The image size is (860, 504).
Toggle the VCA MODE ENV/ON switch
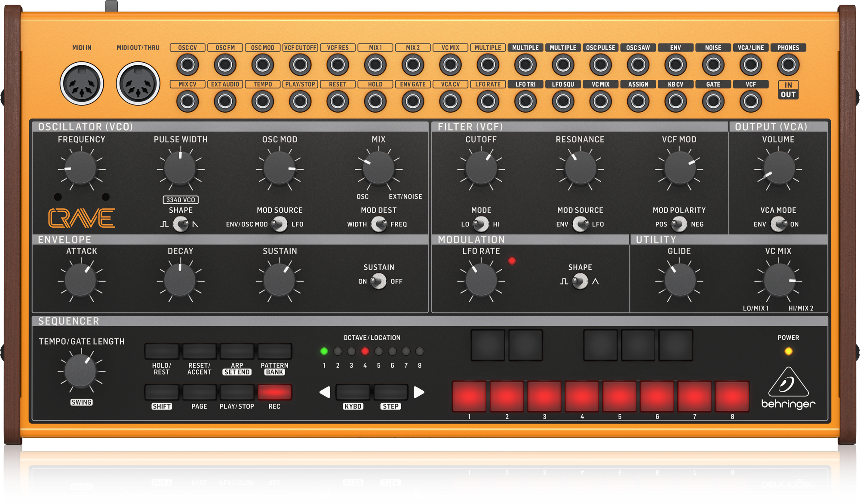tap(778, 224)
